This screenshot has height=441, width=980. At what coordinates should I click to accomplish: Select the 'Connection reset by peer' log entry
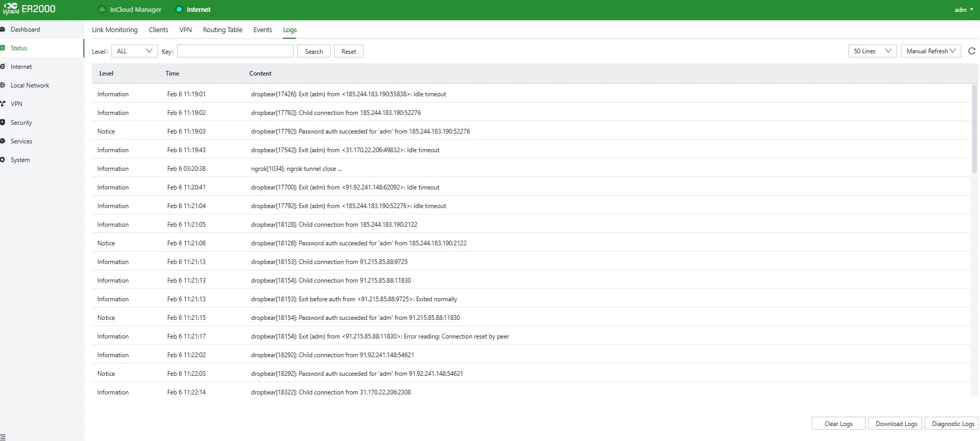click(531, 336)
